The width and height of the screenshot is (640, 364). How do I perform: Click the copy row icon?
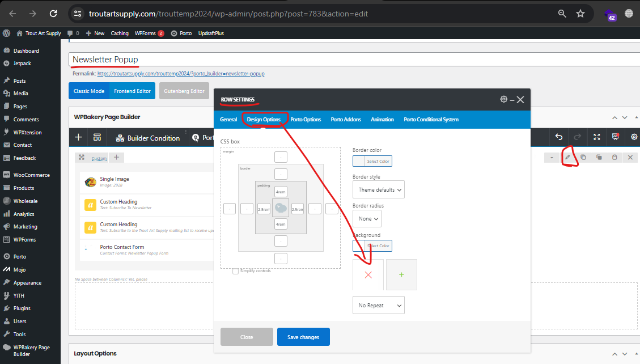[583, 157]
